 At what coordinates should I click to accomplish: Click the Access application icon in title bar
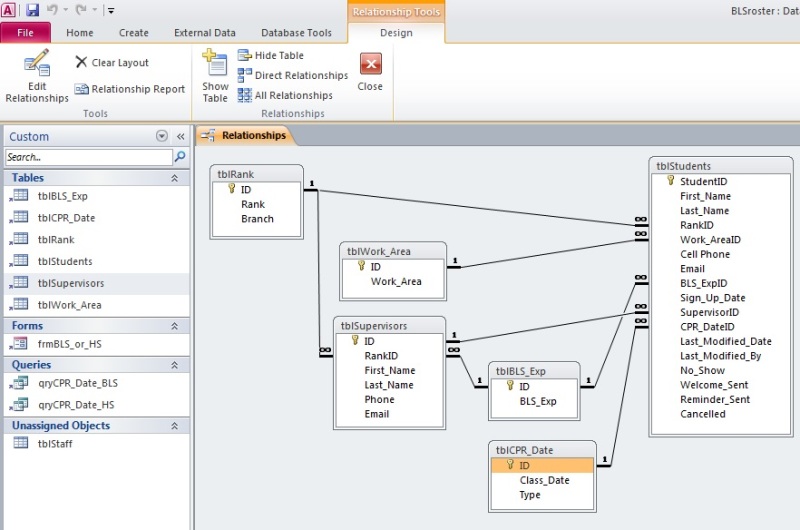tap(9, 10)
